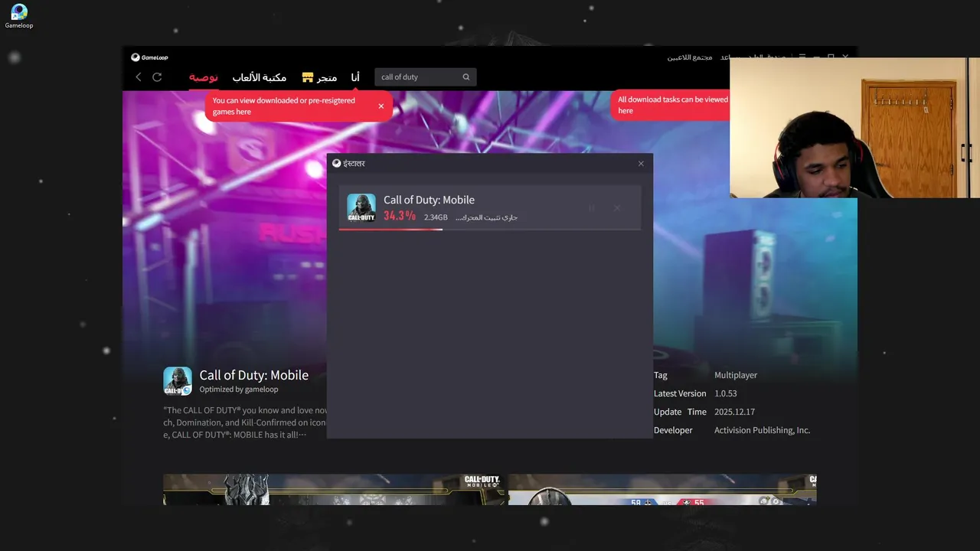Click the 2.34GB size text
This screenshot has width=980, height=551.
tap(436, 217)
